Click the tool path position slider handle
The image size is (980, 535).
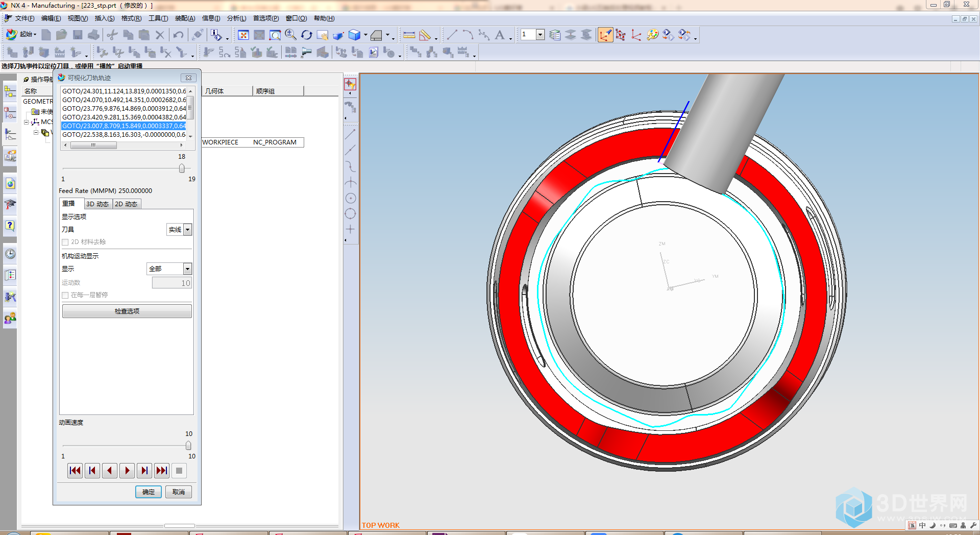182,168
